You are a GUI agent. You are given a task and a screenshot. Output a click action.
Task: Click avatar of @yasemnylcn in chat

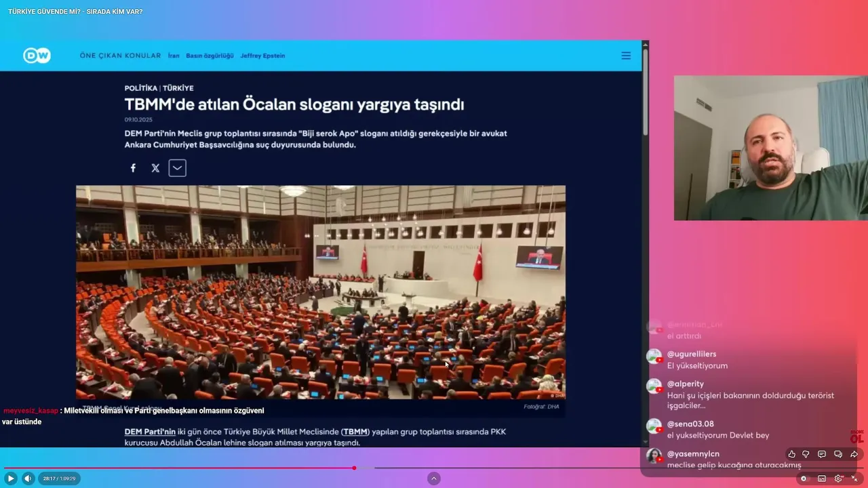pyautogui.click(x=654, y=456)
